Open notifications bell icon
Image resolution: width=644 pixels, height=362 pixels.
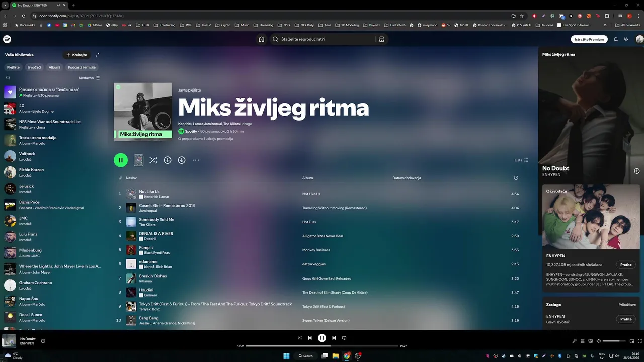coord(615,39)
